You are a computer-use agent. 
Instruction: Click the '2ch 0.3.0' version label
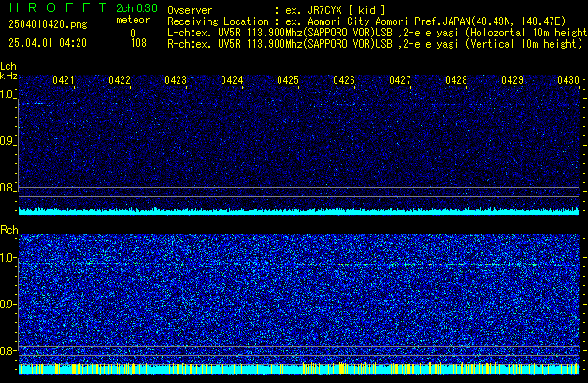136,8
